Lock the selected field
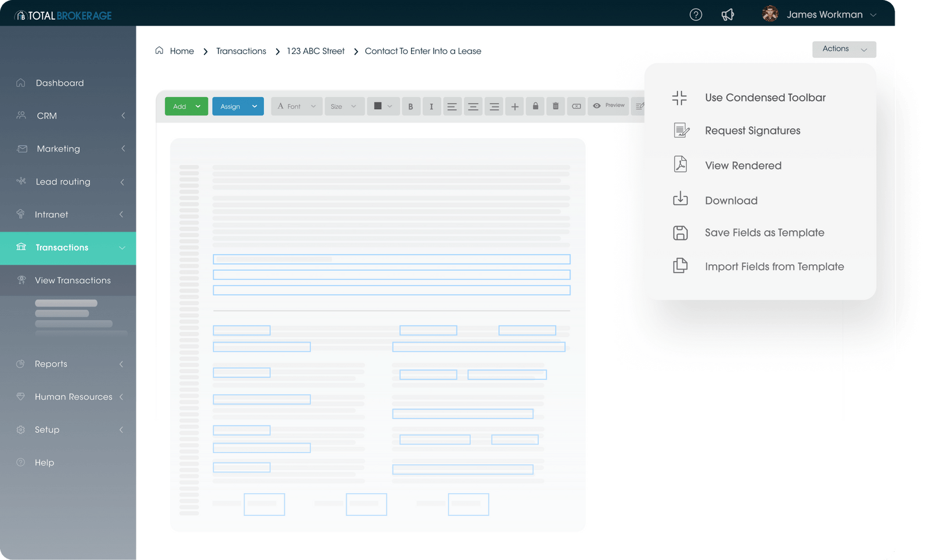The width and height of the screenshot is (929, 560). tap(535, 106)
